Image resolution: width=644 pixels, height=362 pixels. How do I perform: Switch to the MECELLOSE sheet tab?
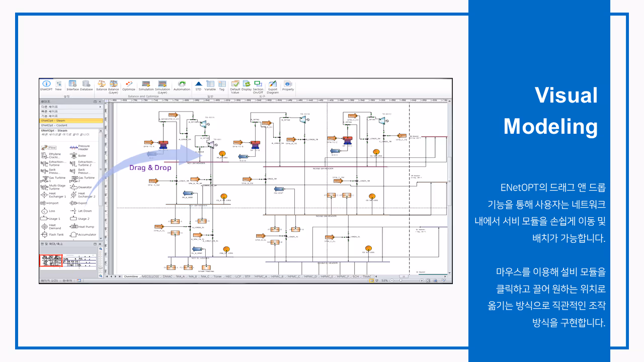pyautogui.click(x=150, y=277)
